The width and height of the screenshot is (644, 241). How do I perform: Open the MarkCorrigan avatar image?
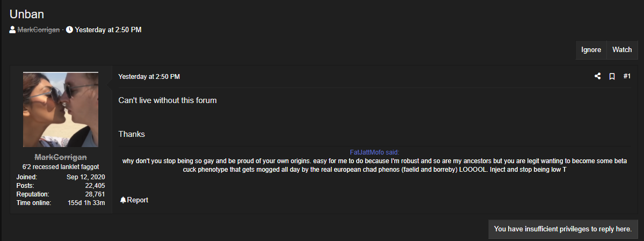click(61, 109)
